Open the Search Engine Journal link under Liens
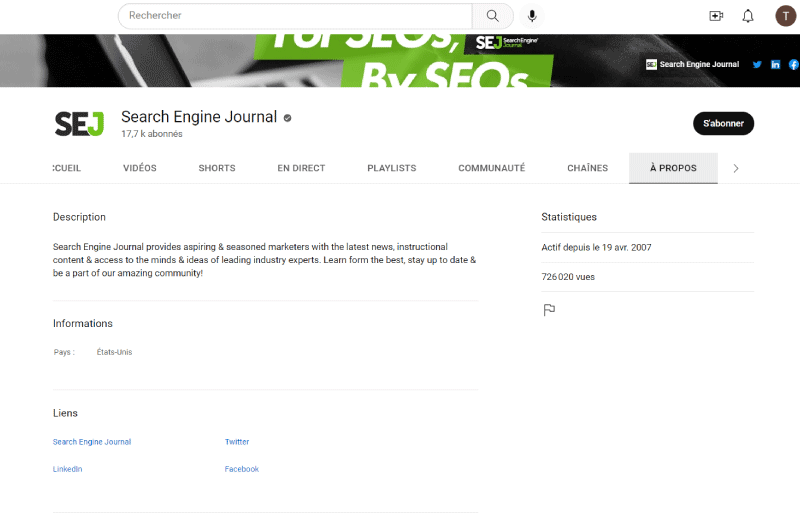Image resolution: width=800 pixels, height=530 pixels. click(92, 442)
